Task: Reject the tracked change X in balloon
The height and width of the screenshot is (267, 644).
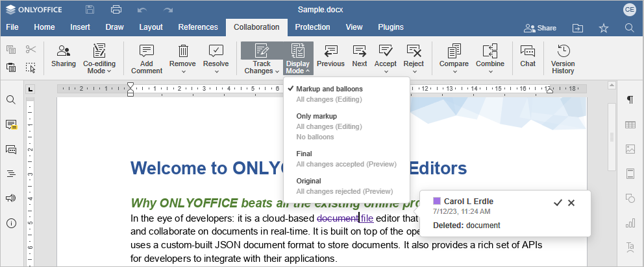Action: pos(571,203)
